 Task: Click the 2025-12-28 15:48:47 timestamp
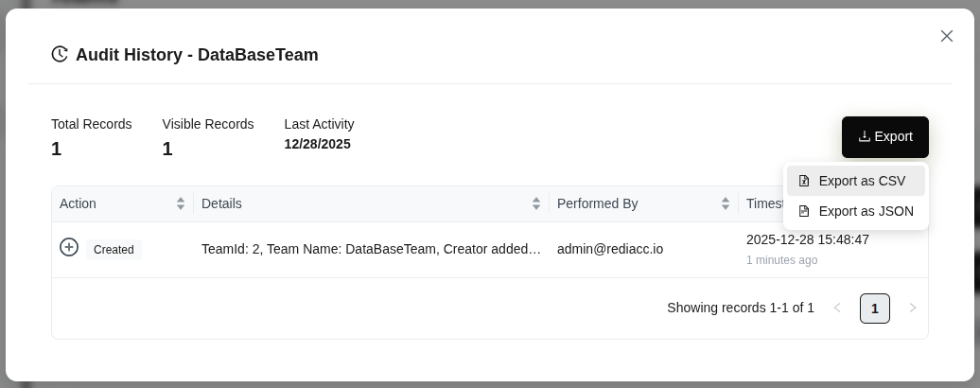click(807, 239)
